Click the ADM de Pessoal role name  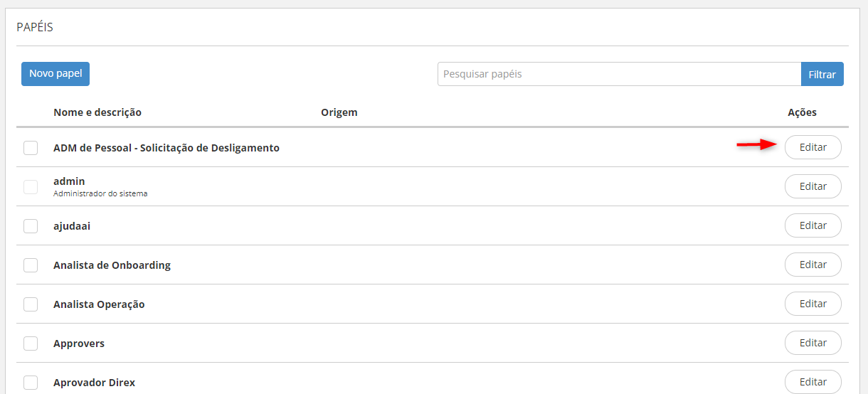[166, 148]
